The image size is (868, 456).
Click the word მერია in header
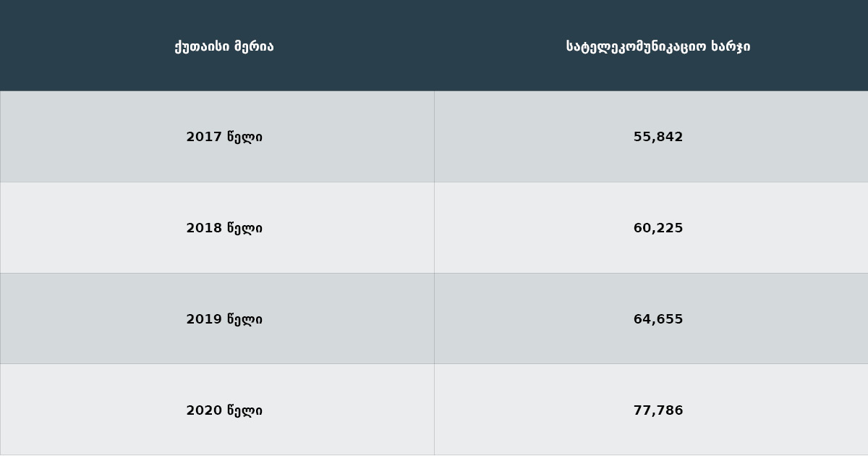[254, 46]
